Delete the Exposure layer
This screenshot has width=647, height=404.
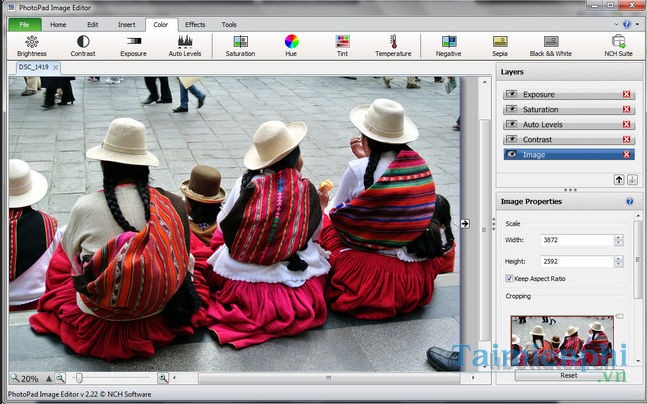(626, 94)
